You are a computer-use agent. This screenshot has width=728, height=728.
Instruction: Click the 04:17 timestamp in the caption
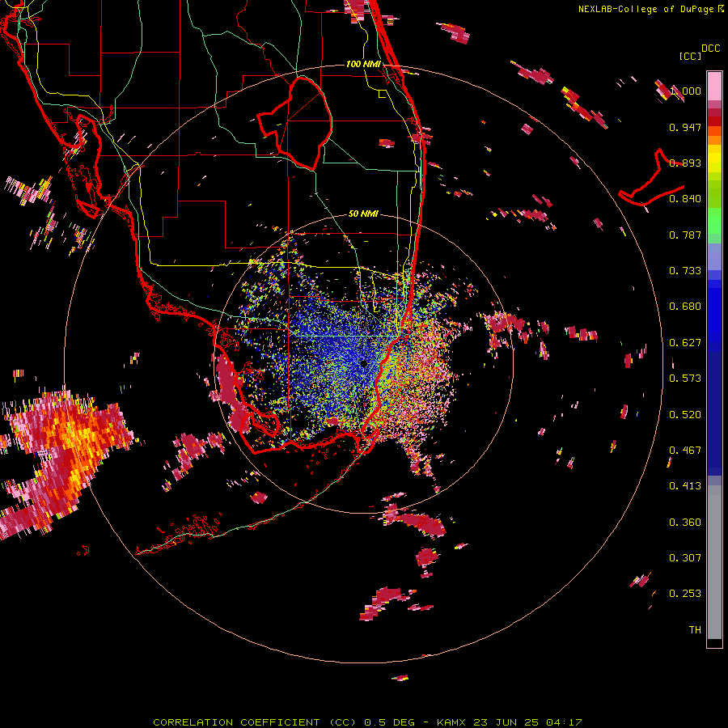tap(564, 722)
